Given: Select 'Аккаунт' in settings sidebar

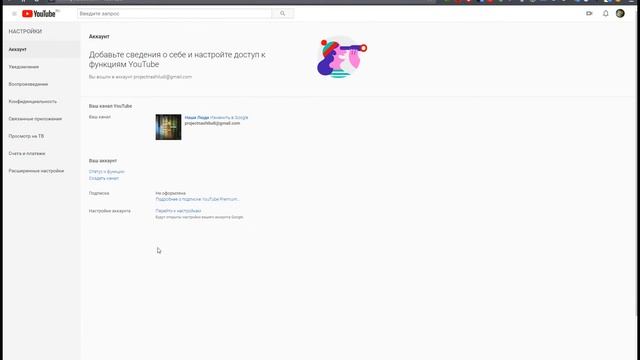Looking at the screenshot, I should click(42, 49).
